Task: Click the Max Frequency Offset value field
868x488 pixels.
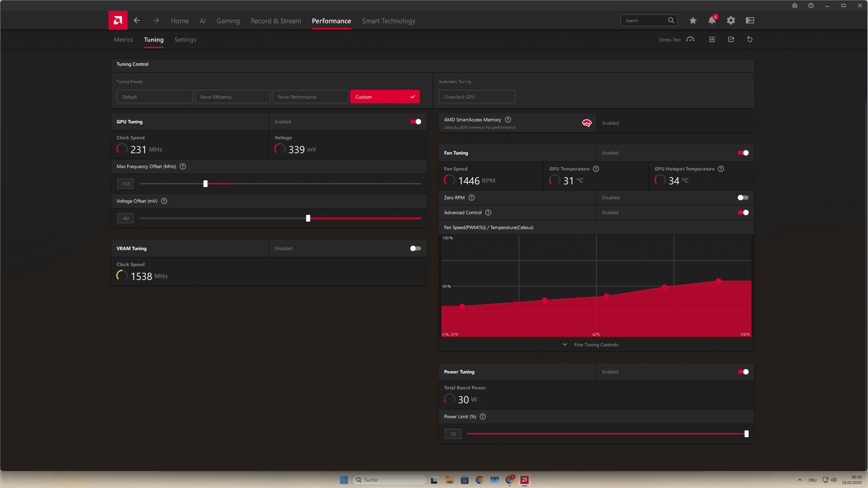Action: (x=125, y=184)
